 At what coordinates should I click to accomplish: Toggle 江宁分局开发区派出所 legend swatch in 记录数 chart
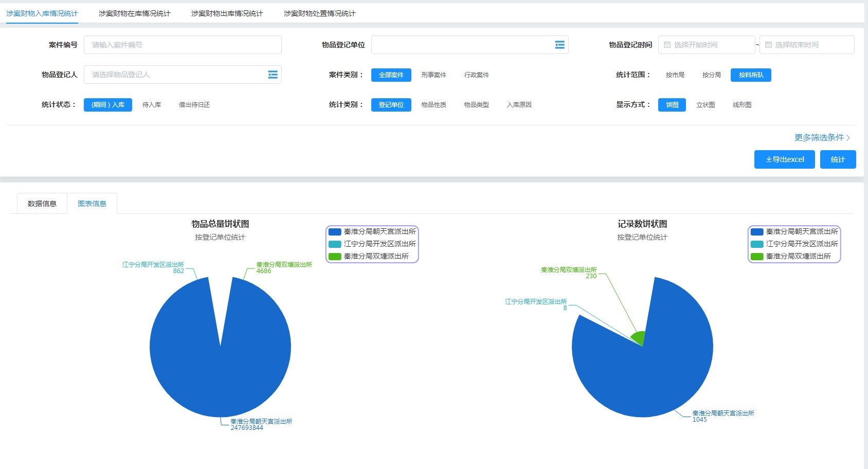pos(757,244)
